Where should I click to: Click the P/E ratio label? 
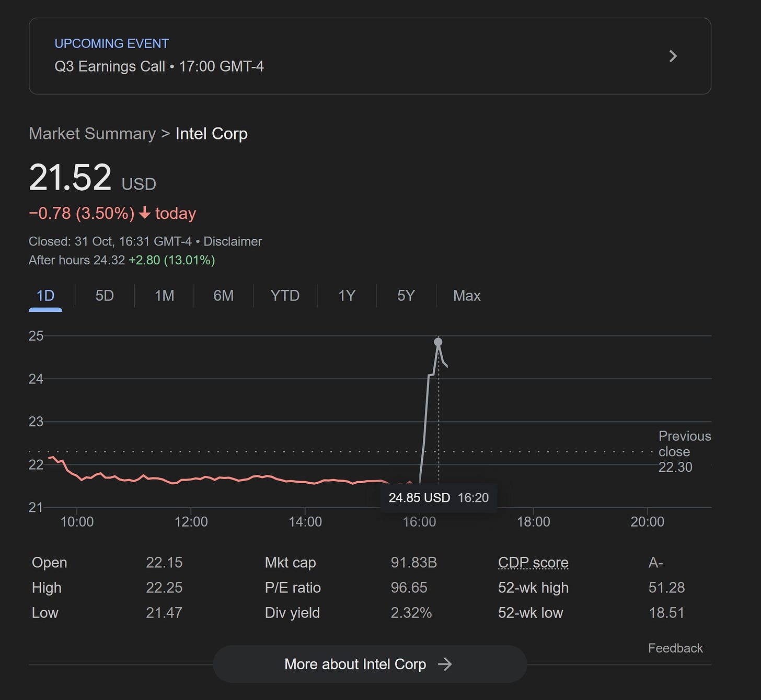coord(293,588)
